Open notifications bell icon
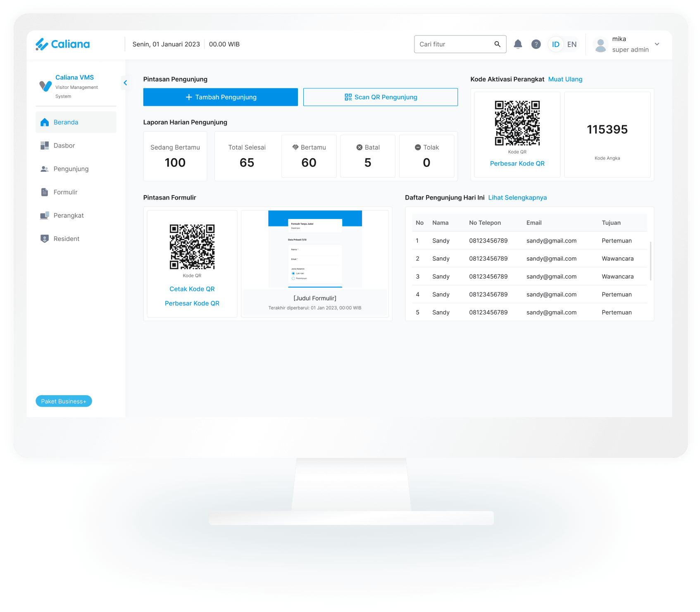 (518, 44)
